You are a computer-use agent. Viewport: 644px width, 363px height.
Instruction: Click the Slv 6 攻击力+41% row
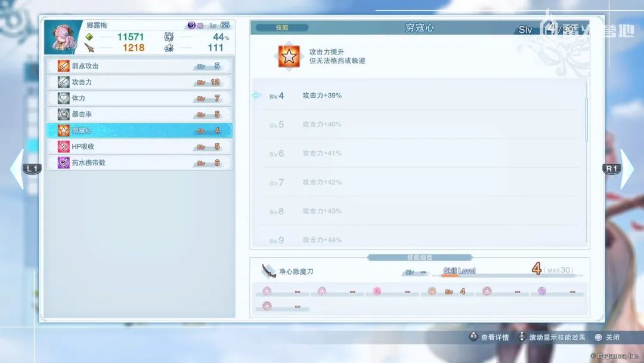tap(419, 153)
